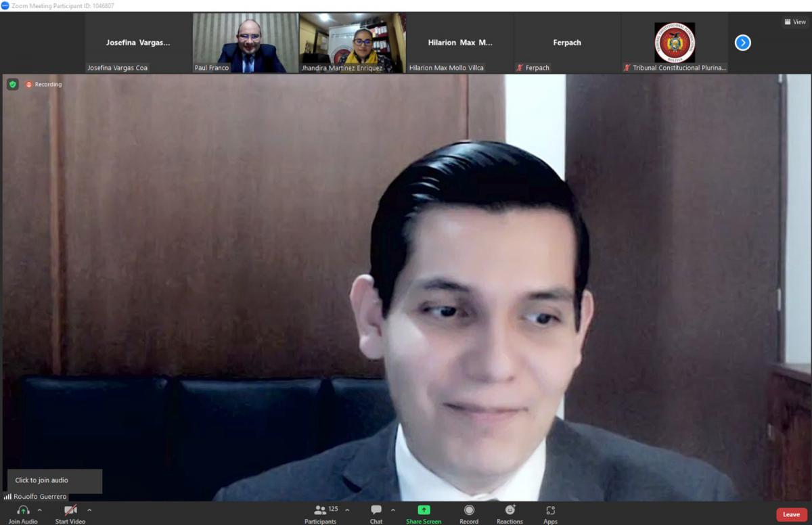812x525 pixels.
Task: Expand the arrow next to Participants count
Action: click(x=347, y=510)
